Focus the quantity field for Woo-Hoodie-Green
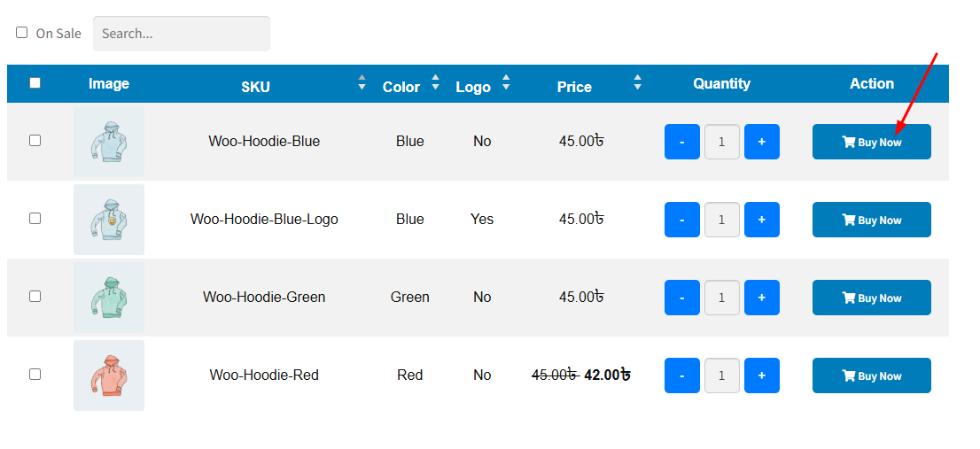The width and height of the screenshot is (980, 449). 721,298
